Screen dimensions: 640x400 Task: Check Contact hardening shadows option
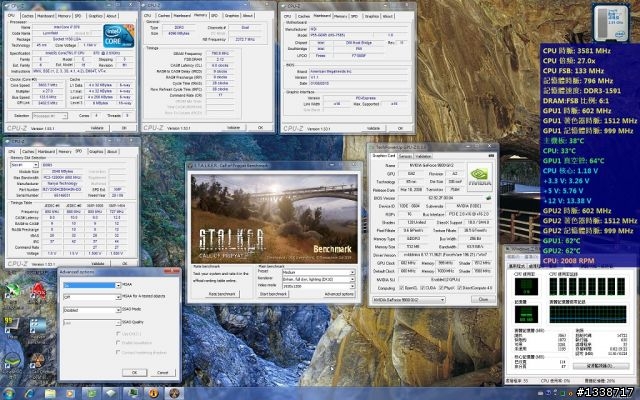[x=118, y=353]
